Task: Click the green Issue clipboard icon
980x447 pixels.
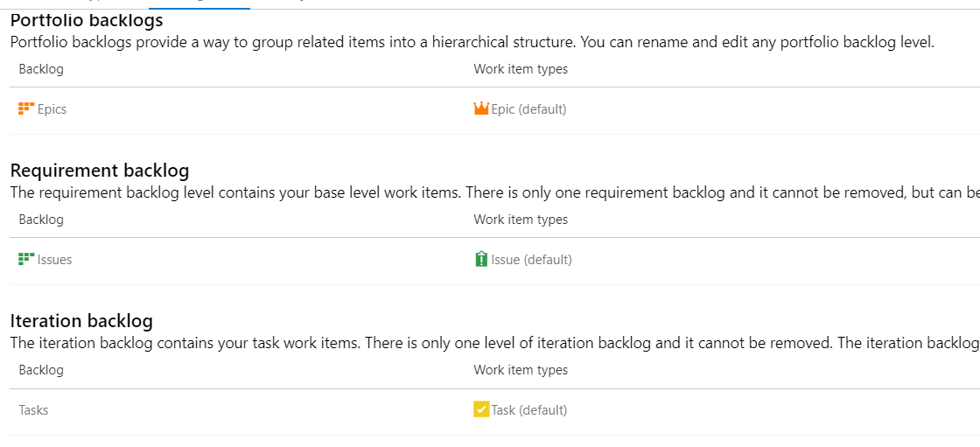Action: 481,259
